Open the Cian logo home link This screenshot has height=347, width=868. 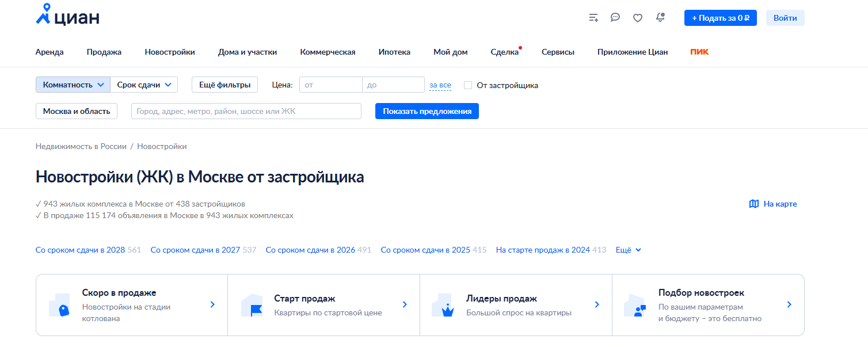67,15
